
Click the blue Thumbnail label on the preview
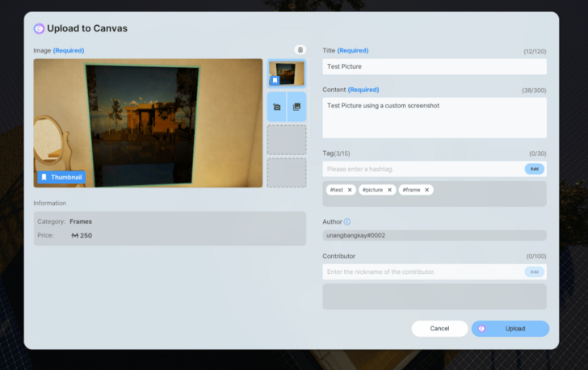(x=61, y=177)
